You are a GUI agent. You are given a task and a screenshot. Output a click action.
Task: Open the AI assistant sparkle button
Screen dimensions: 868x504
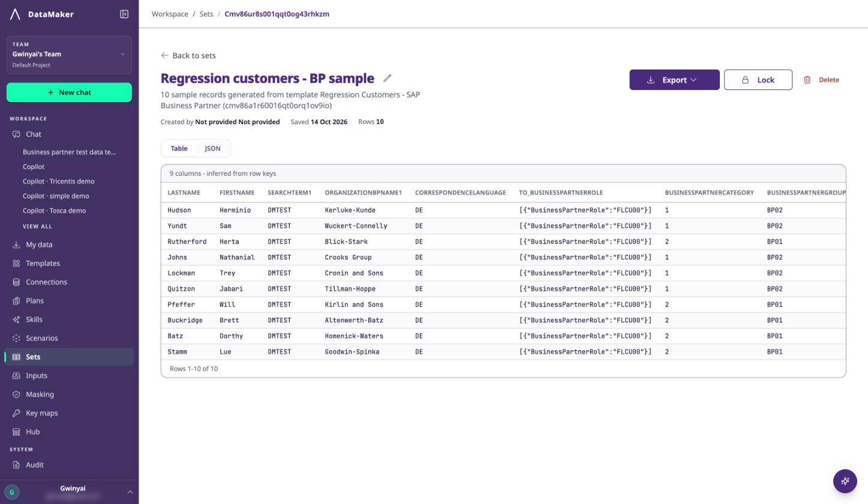point(845,481)
